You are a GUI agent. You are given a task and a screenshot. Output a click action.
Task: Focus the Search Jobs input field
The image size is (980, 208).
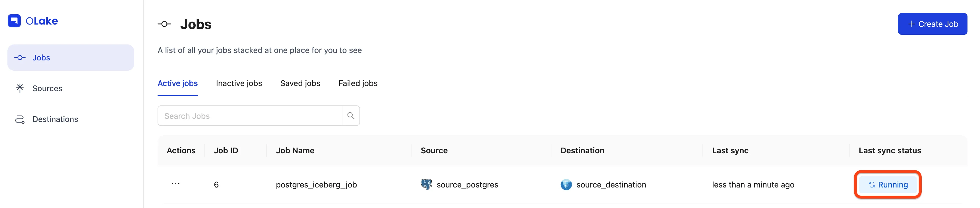coord(250,116)
